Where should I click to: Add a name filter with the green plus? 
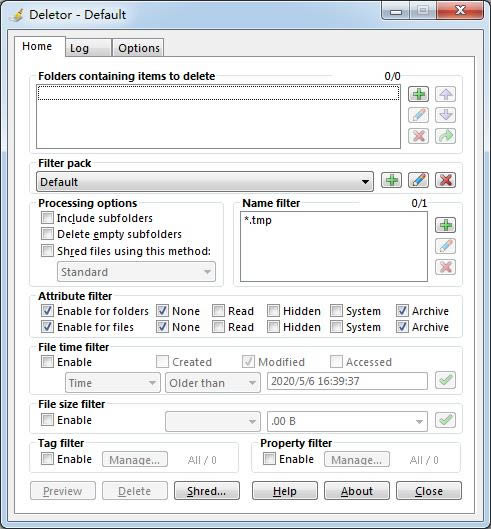point(445,225)
